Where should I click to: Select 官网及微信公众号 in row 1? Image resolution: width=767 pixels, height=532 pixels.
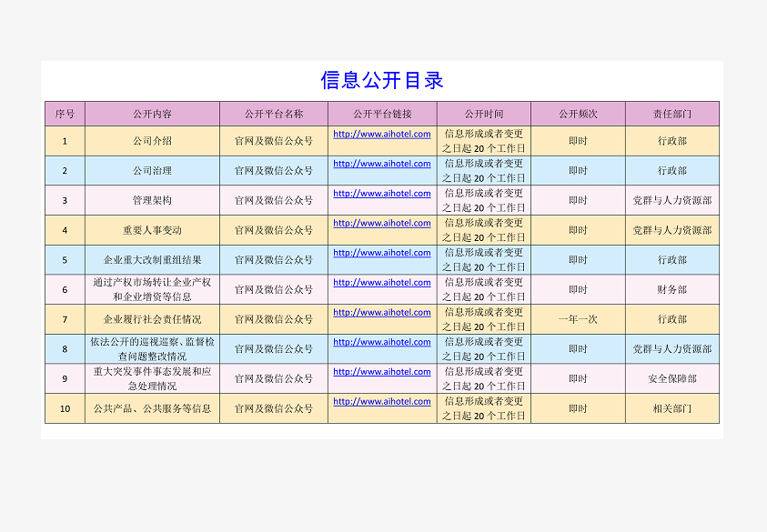point(274,141)
